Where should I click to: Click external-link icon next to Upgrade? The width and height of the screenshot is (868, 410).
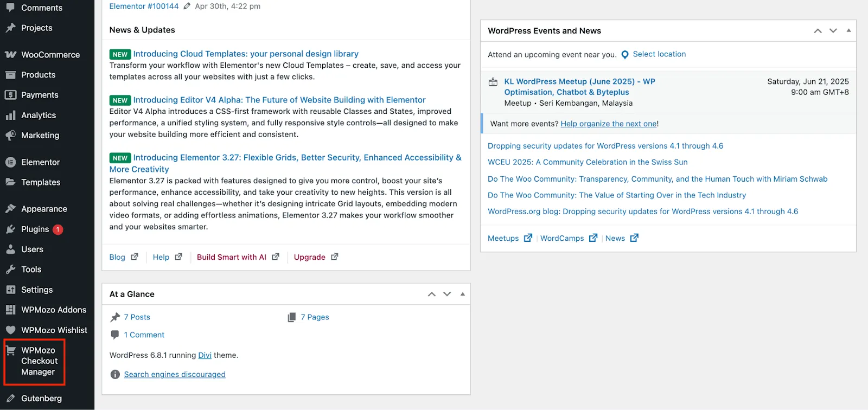335,257
